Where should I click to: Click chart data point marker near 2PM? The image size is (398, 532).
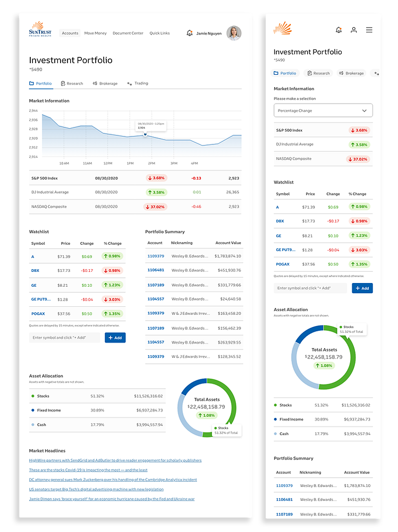pyautogui.click(x=145, y=134)
